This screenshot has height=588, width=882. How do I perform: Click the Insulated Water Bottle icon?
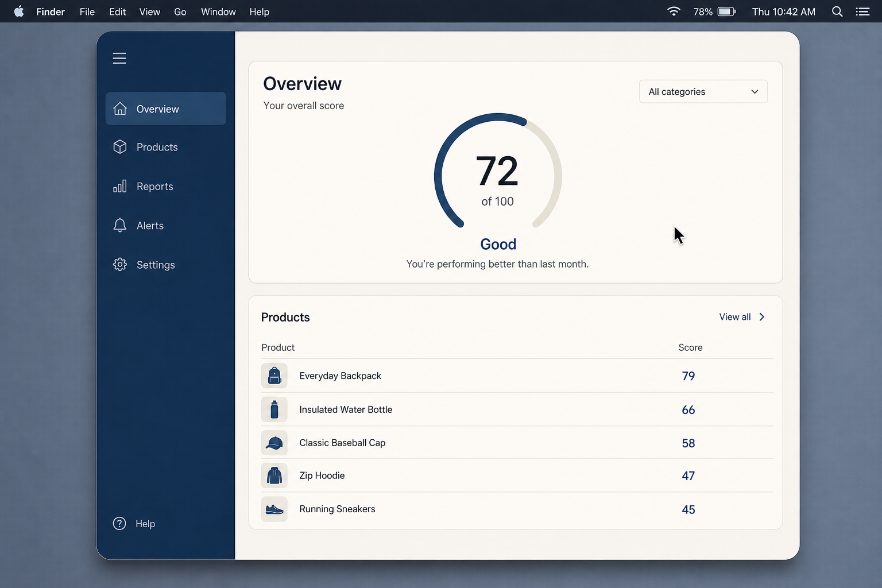coord(274,409)
